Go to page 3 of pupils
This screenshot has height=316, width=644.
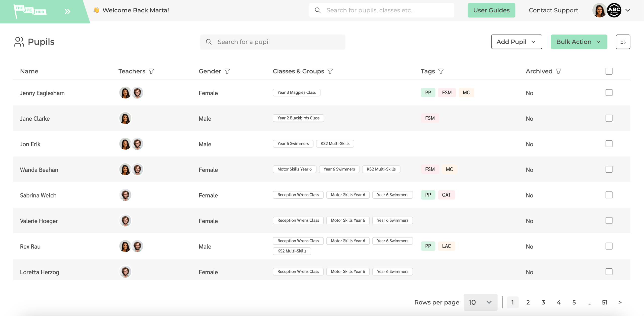(543, 302)
